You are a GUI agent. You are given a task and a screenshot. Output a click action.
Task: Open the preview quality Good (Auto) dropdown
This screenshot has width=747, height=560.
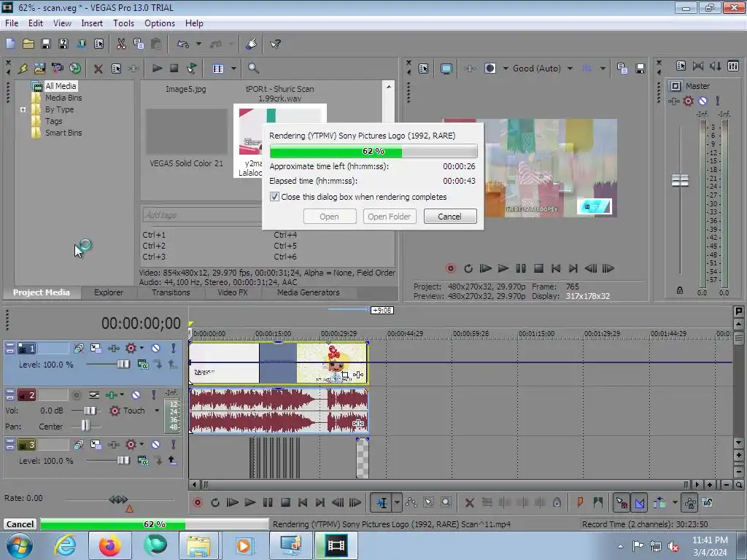(x=570, y=69)
